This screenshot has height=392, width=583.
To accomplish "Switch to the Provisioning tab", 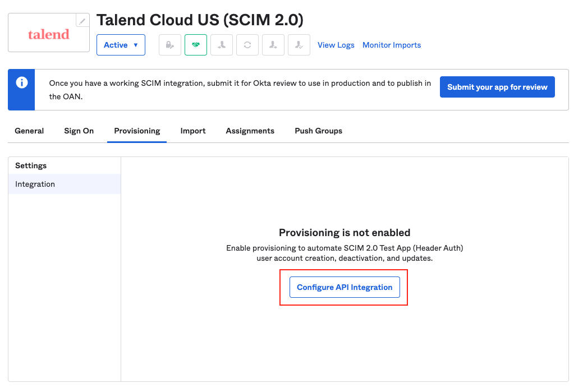I will 137,131.
